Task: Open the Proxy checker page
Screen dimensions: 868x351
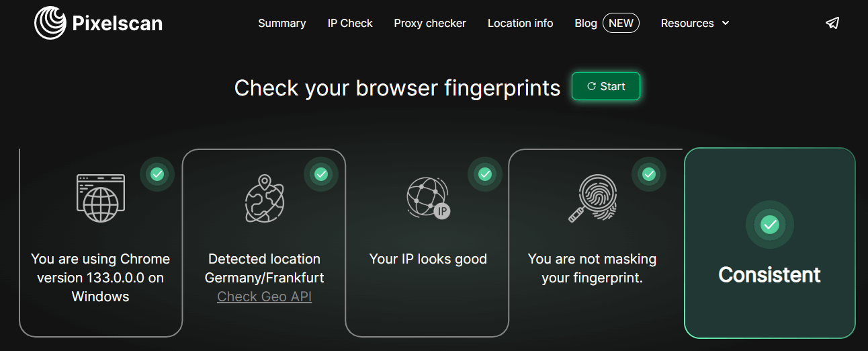Action: (430, 24)
